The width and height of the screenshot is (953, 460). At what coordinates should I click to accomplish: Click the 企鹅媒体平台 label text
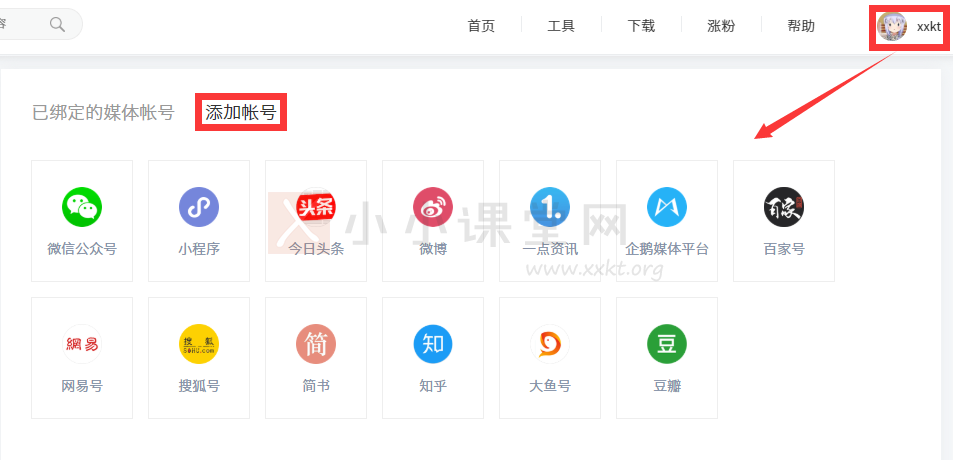[667, 249]
